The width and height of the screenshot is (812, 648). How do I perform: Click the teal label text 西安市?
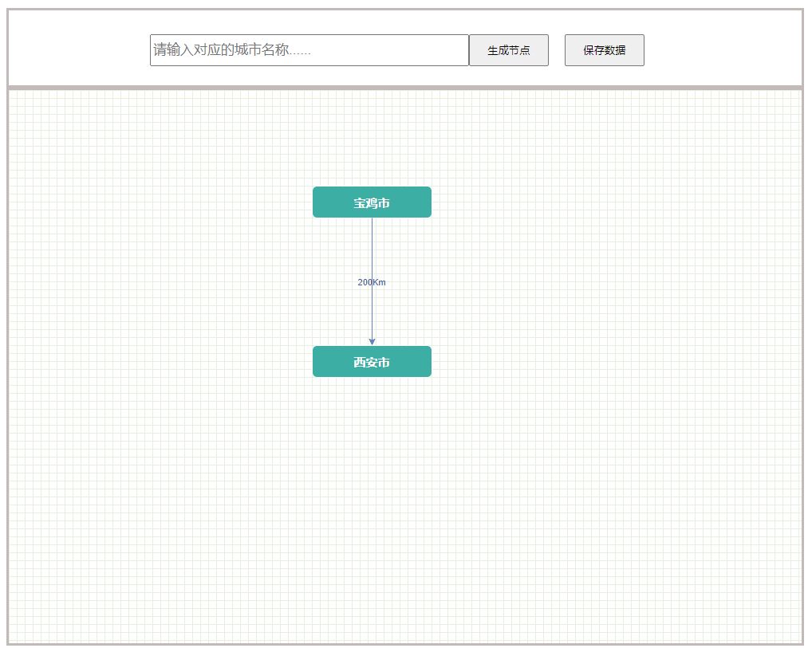coord(372,361)
